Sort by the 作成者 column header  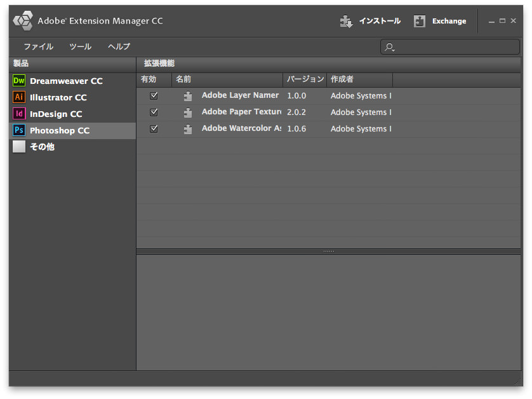[x=360, y=79]
